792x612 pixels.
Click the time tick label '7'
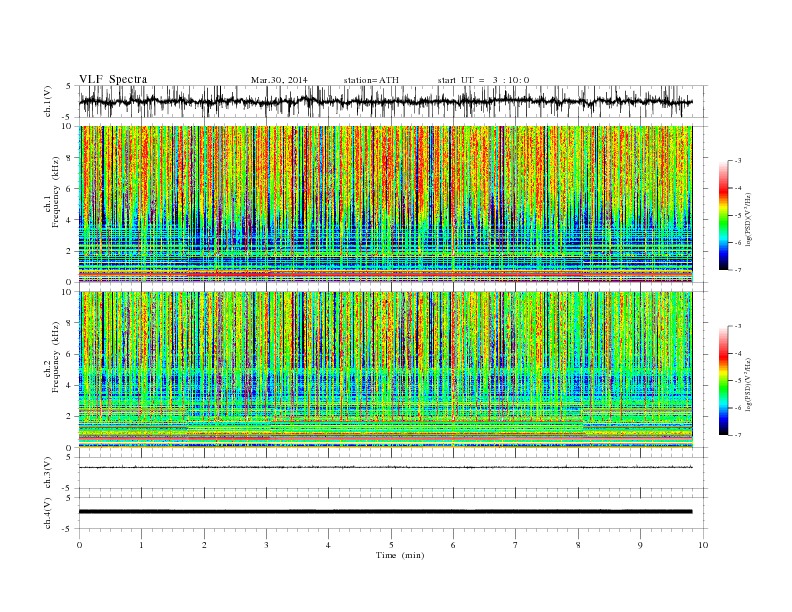click(516, 545)
